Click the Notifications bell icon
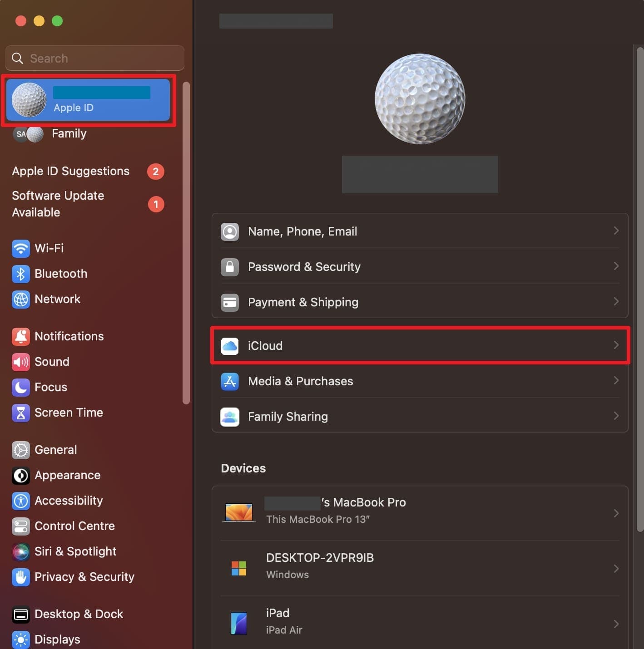Screen dimensions: 644x649 pyautogui.click(x=21, y=336)
